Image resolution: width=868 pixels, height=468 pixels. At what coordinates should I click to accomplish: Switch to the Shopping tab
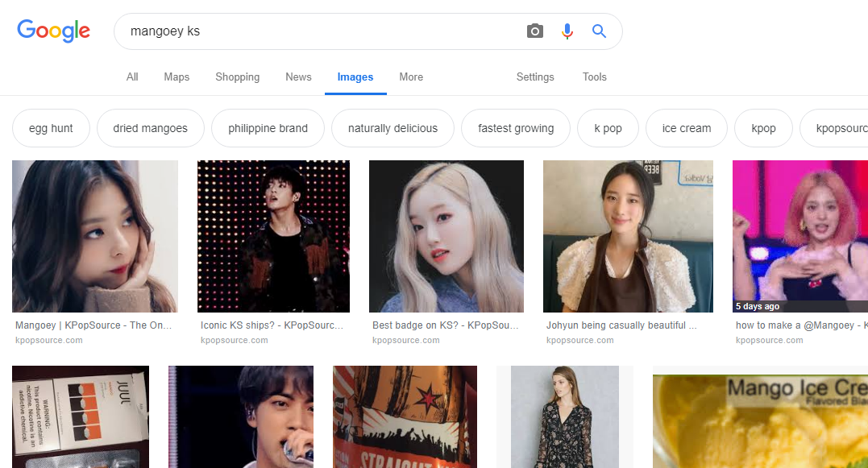[x=238, y=77]
